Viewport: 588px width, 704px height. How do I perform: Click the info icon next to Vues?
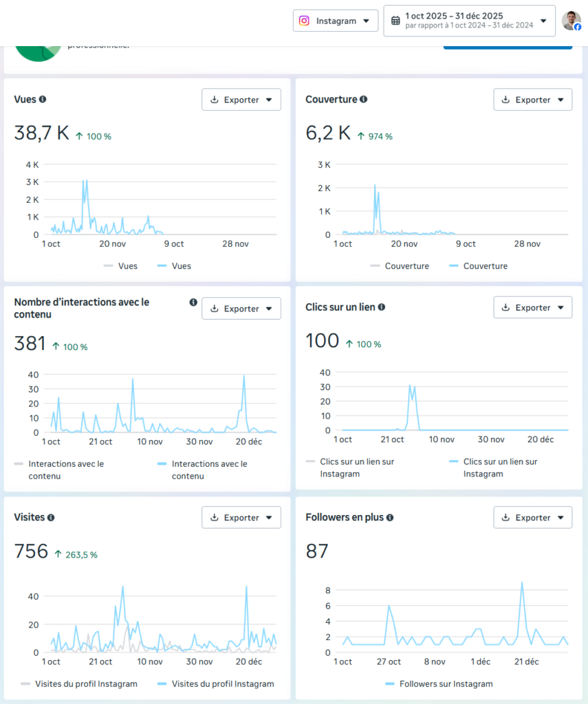pos(43,100)
